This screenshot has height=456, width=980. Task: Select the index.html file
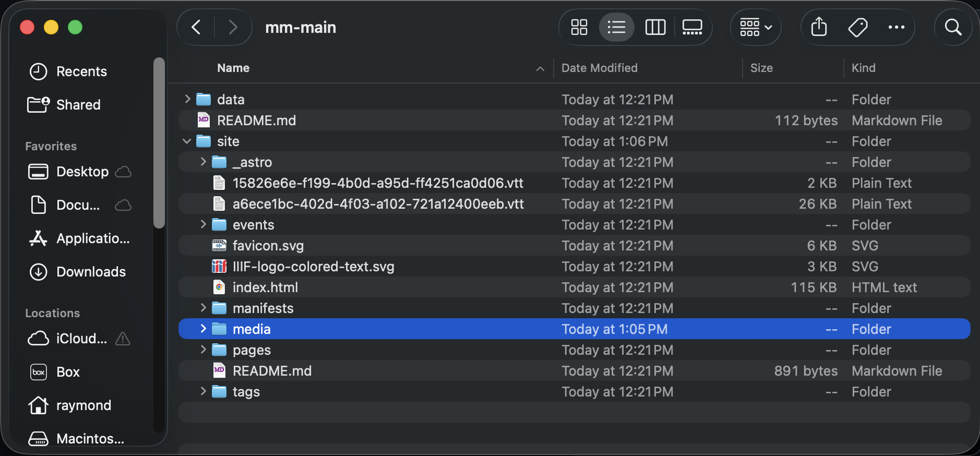click(x=265, y=287)
